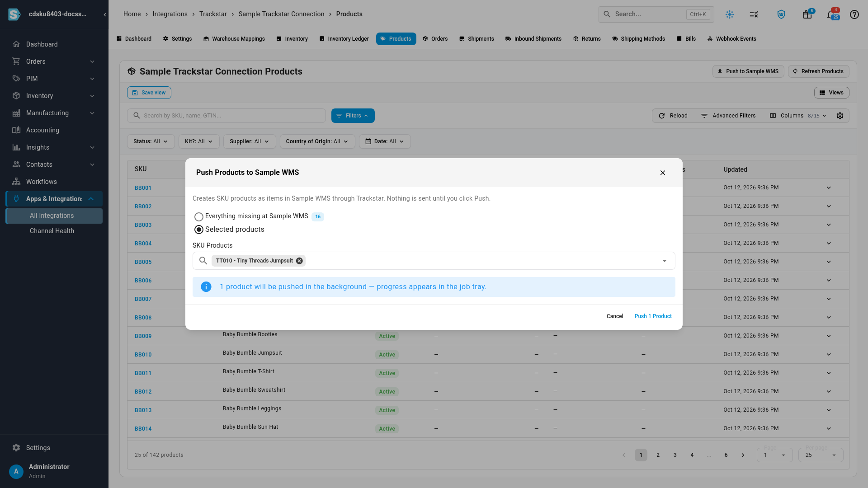The height and width of the screenshot is (488, 868).
Task: Click the shield icon in header
Action: tap(781, 14)
